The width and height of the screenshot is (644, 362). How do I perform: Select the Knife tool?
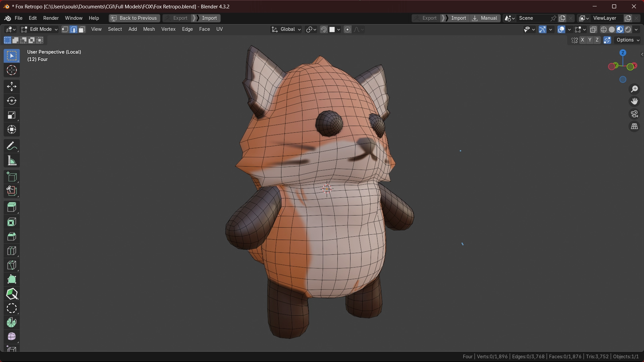pyautogui.click(x=12, y=265)
